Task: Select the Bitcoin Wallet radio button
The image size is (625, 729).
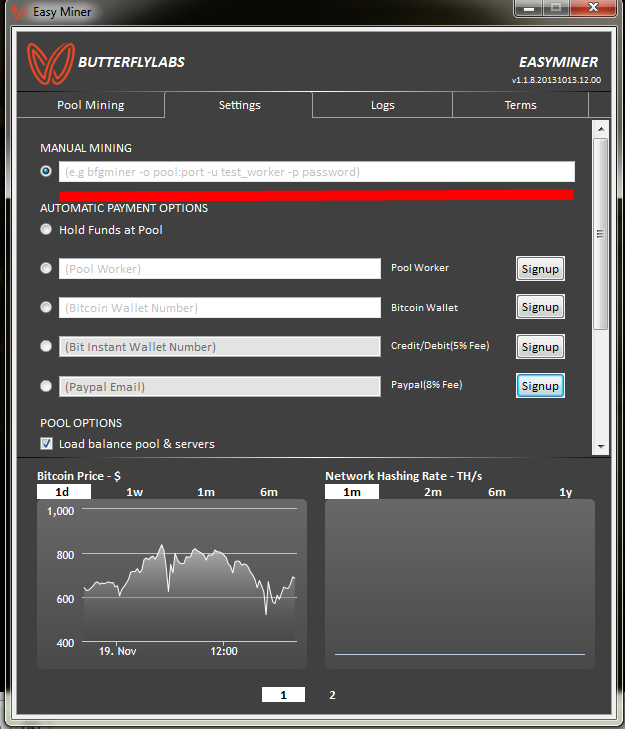Action: (46, 307)
